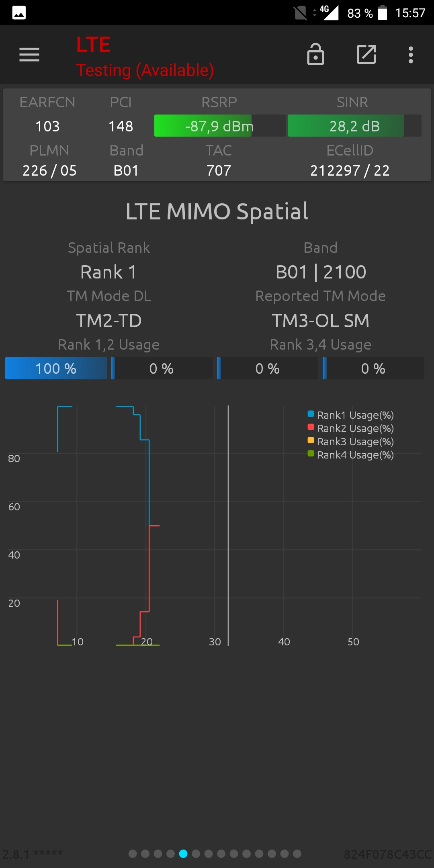Tap the LTE Testing (Available) title
434x868 pixels.
(x=145, y=57)
